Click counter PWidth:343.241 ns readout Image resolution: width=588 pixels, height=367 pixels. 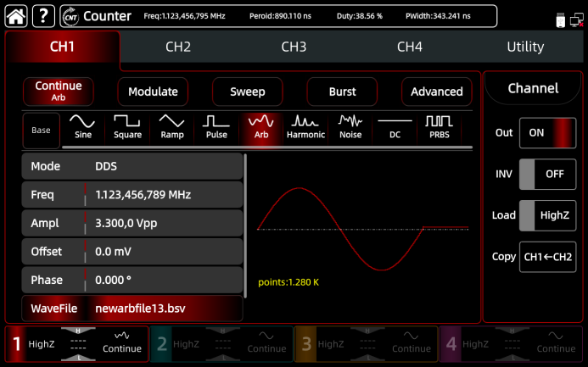(x=438, y=16)
